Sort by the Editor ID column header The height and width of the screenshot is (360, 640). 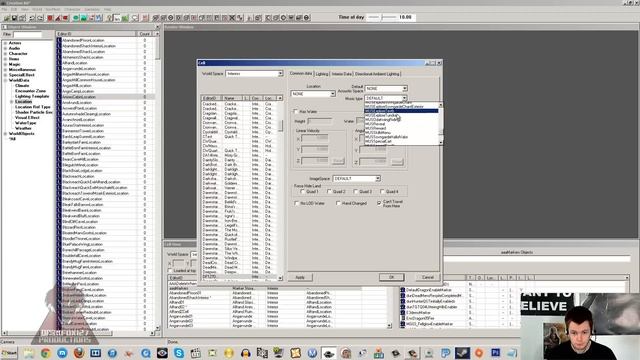coord(96,34)
